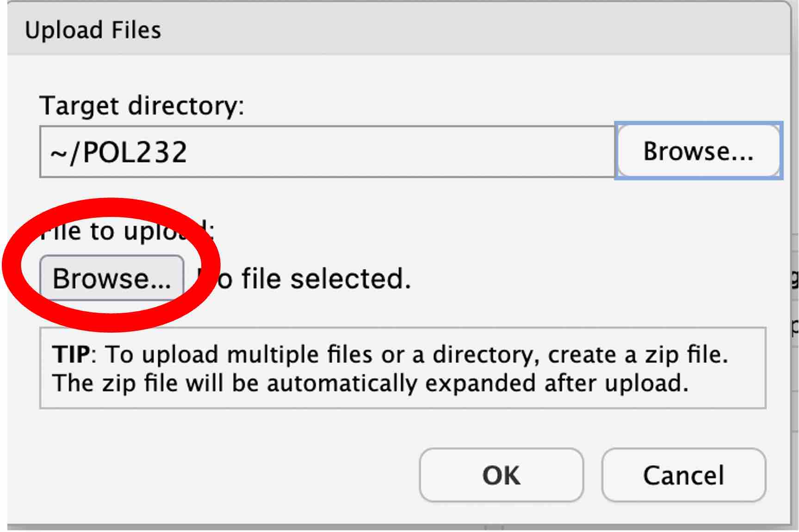Viewport: 799px width, 532px height.
Task: Click Browse button under File to upload
Action: 111,278
